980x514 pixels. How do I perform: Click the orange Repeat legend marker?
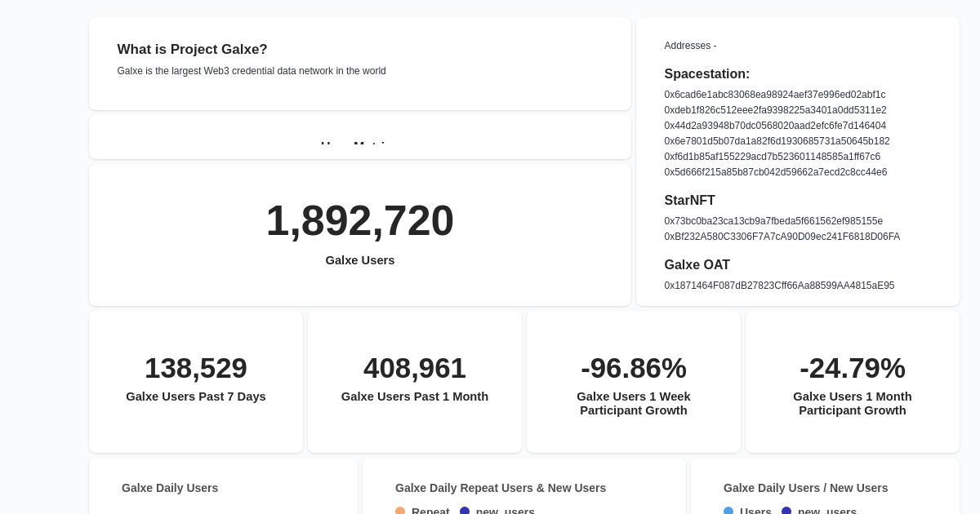tap(400, 512)
